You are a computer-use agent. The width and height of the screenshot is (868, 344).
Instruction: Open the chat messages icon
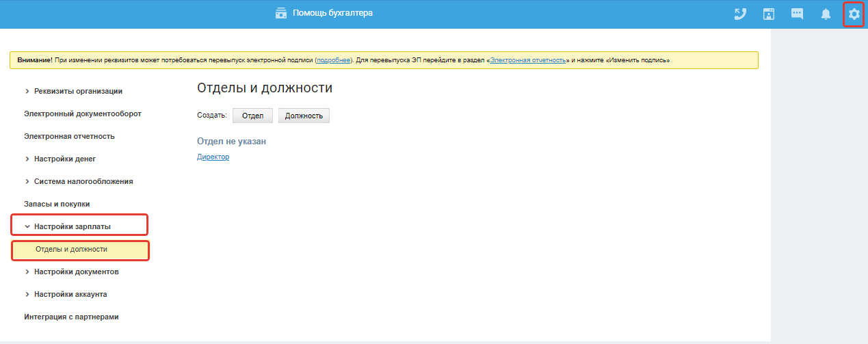coord(797,14)
